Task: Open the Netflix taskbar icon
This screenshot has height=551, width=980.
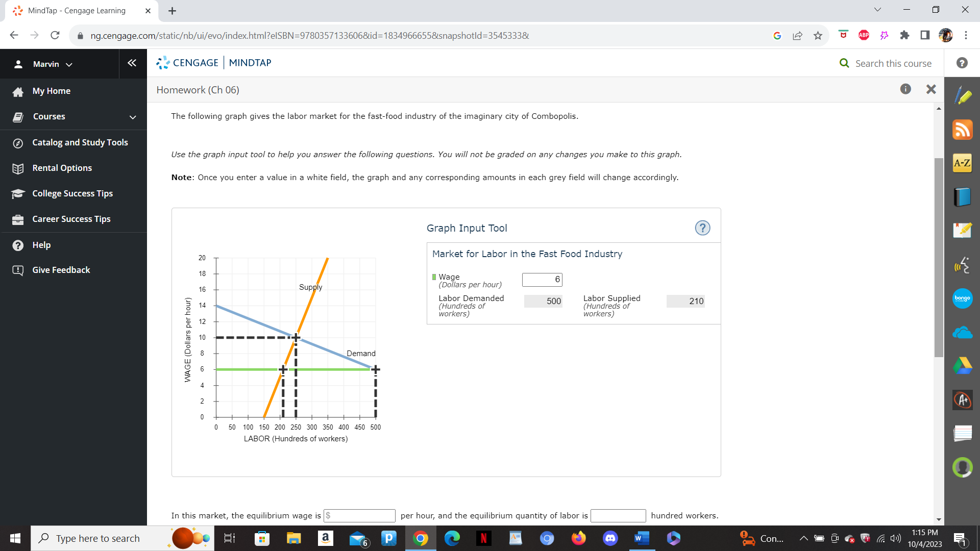Action: [484, 538]
